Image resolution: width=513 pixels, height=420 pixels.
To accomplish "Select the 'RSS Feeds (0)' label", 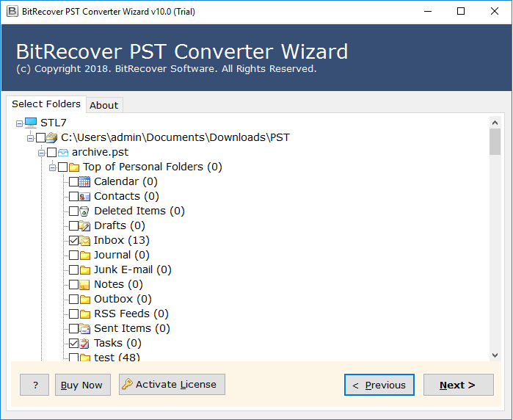I will (131, 314).
